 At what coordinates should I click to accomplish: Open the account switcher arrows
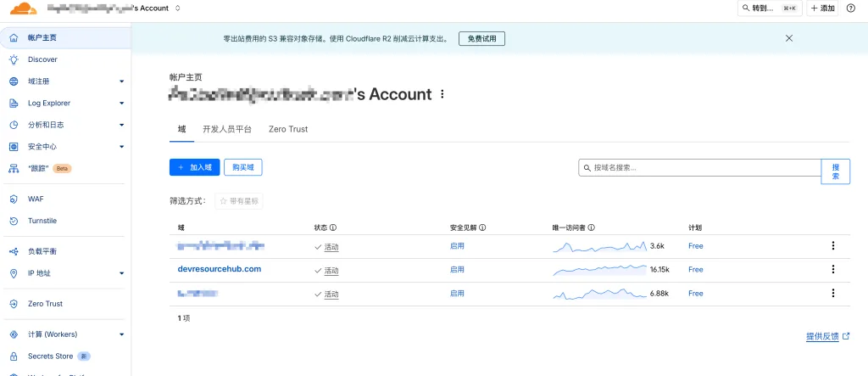click(177, 8)
